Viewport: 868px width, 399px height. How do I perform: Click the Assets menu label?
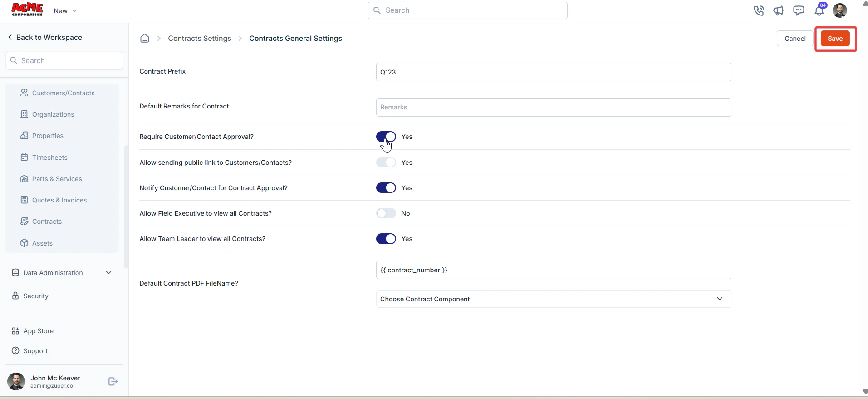click(x=42, y=243)
